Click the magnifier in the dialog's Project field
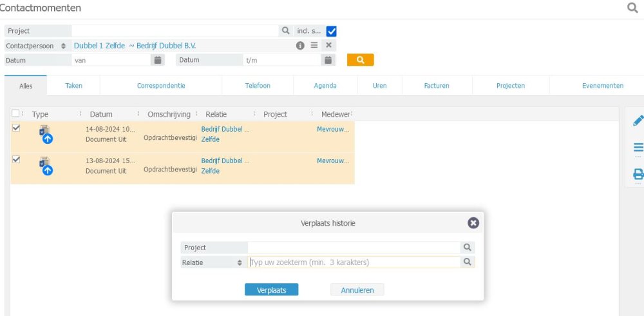 [468, 247]
